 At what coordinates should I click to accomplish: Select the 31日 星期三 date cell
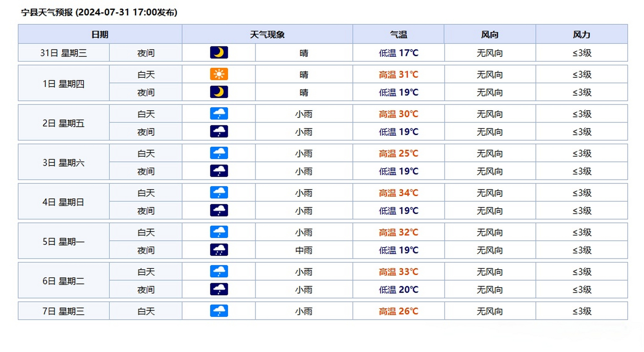[63, 53]
